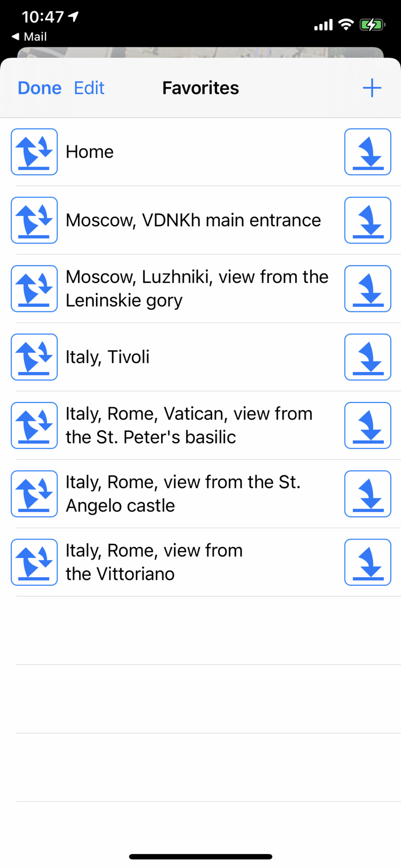Tap right arrow icon for Moscow VDNKh entrance
401x868 pixels.
[368, 220]
